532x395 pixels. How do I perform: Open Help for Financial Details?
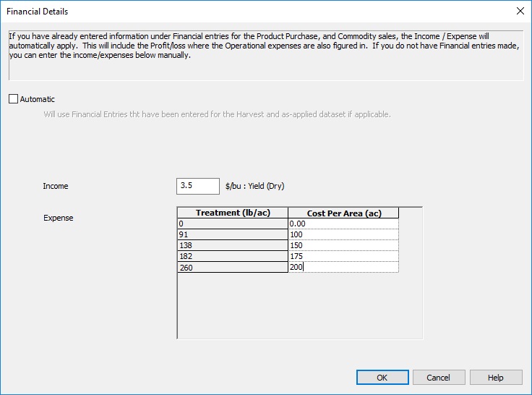pos(495,377)
